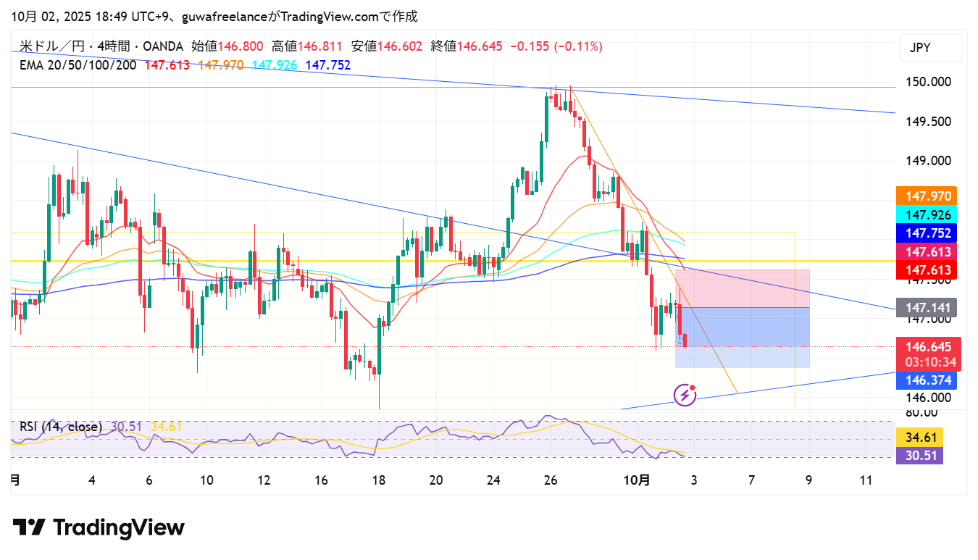Click the gray 147.141 entry price label
The height and width of the screenshot is (560, 978).
[x=927, y=308]
